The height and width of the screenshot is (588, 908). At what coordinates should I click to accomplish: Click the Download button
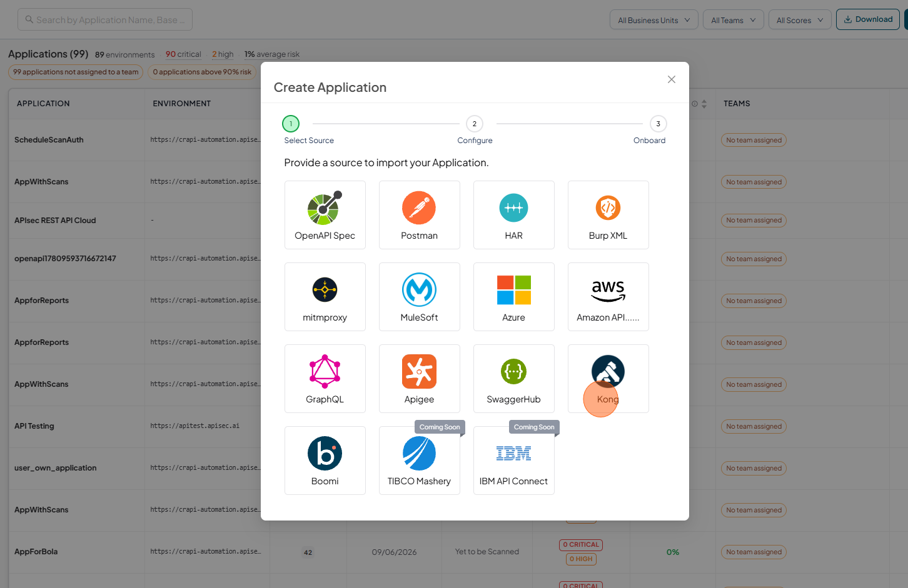coord(868,19)
